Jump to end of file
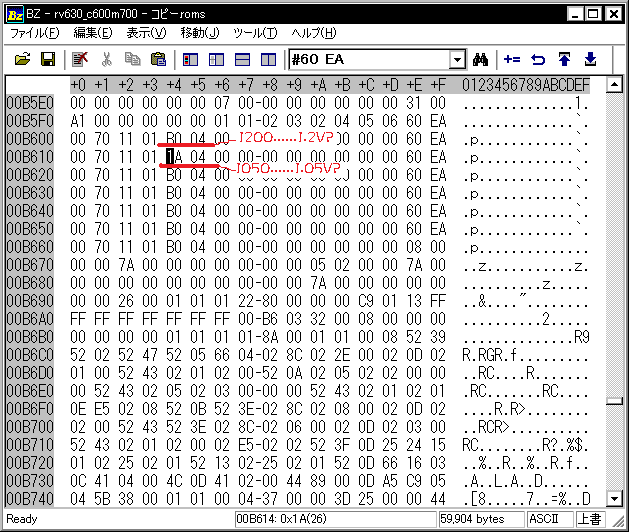This screenshot has height=532, width=629. 590,59
